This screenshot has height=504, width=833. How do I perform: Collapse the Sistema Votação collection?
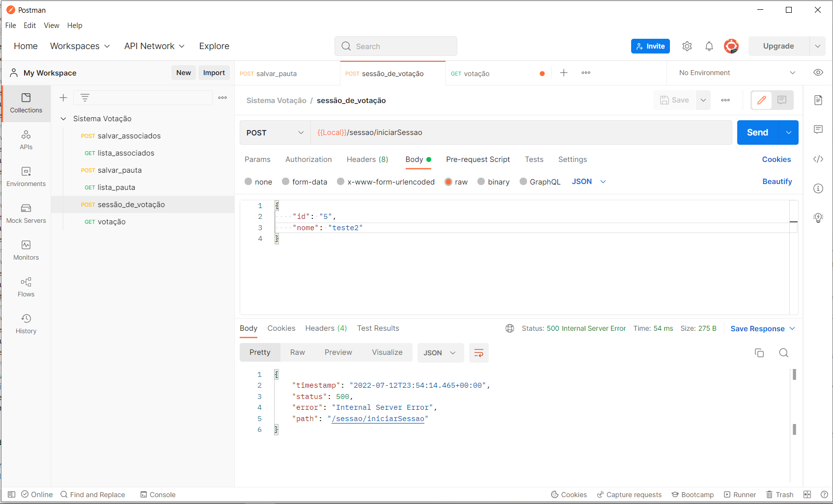(x=63, y=119)
